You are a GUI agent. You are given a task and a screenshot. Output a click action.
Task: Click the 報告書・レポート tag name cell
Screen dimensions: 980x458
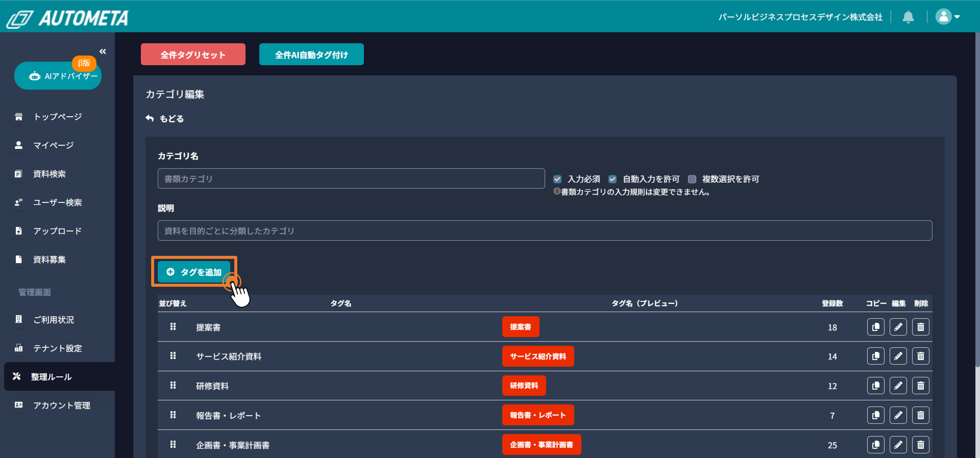(228, 415)
